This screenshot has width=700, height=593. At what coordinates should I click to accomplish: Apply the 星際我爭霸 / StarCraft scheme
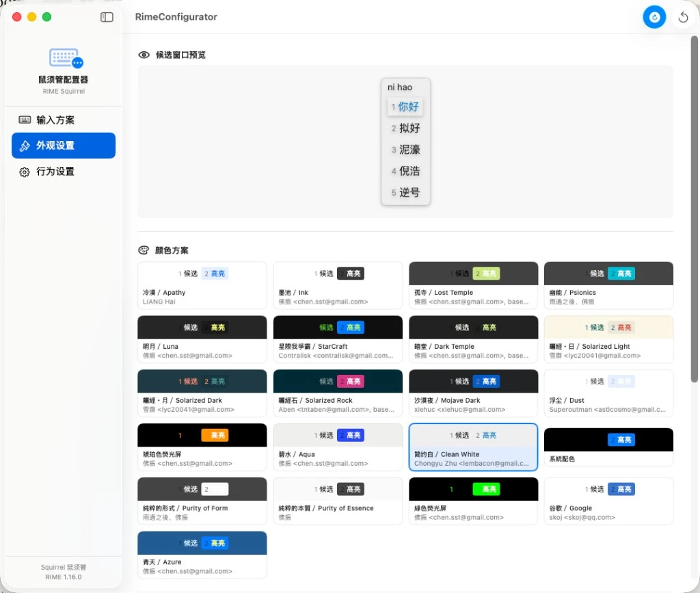[x=338, y=339]
